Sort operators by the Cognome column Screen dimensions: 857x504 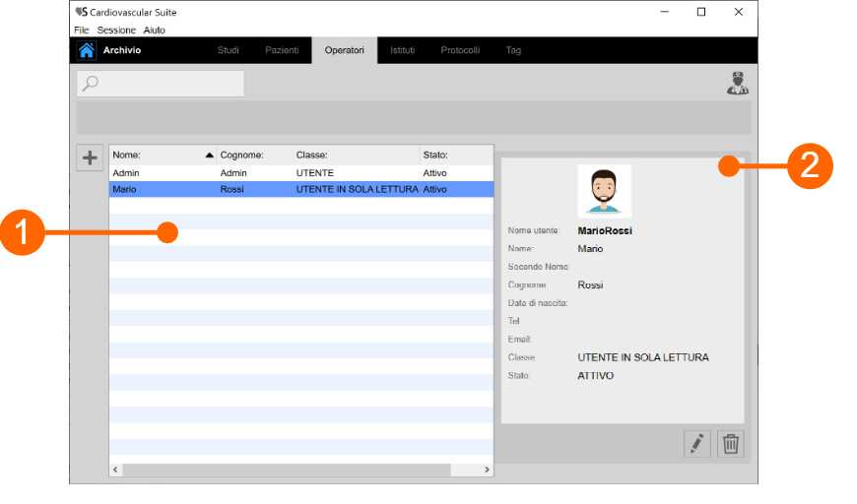(253, 155)
